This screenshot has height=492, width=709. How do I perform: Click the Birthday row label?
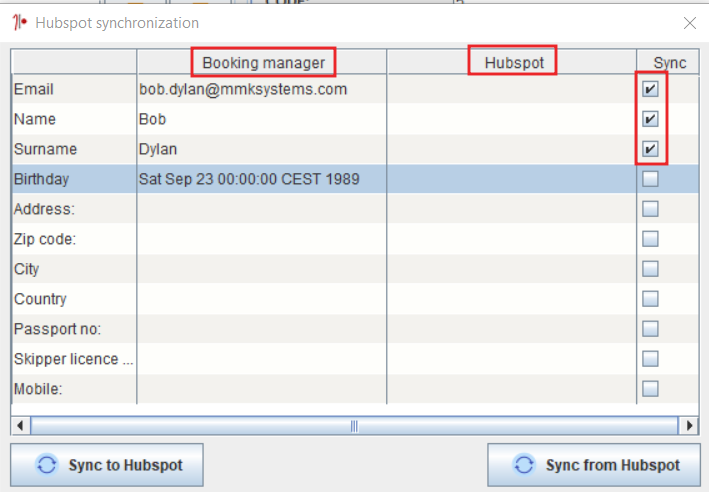(x=41, y=179)
